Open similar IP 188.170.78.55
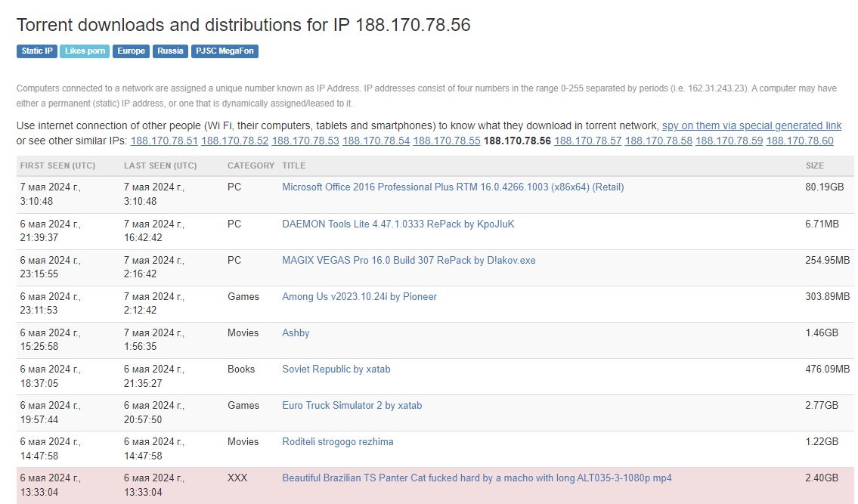858x504 pixels. 447,141
